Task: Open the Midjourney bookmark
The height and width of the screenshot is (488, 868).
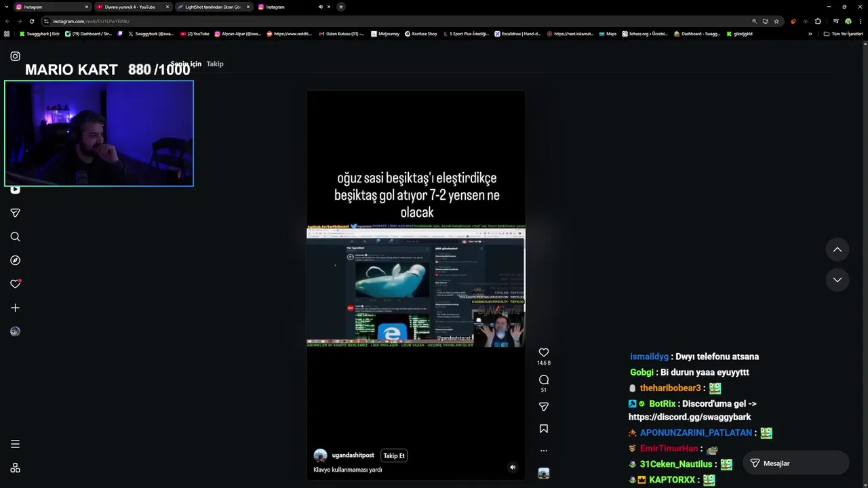Action: click(385, 34)
